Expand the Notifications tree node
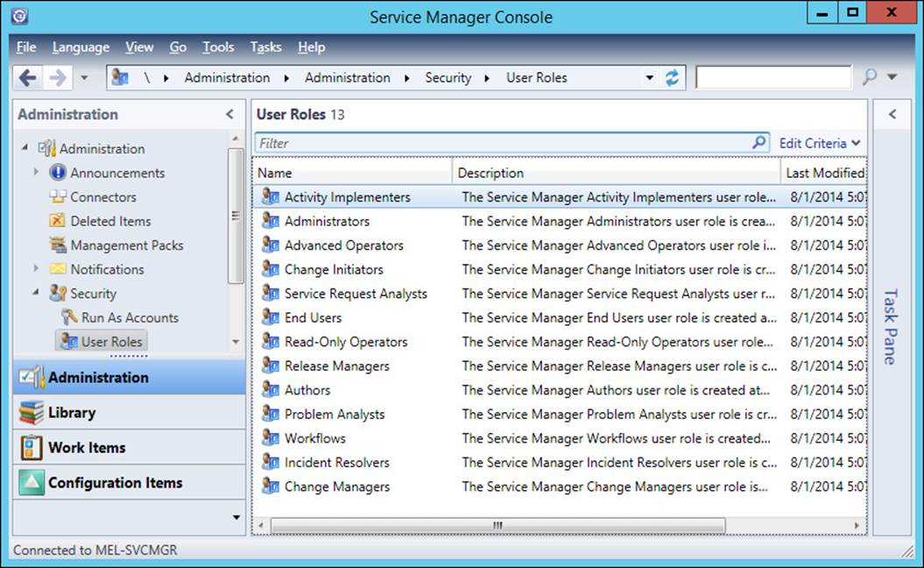 tap(36, 268)
